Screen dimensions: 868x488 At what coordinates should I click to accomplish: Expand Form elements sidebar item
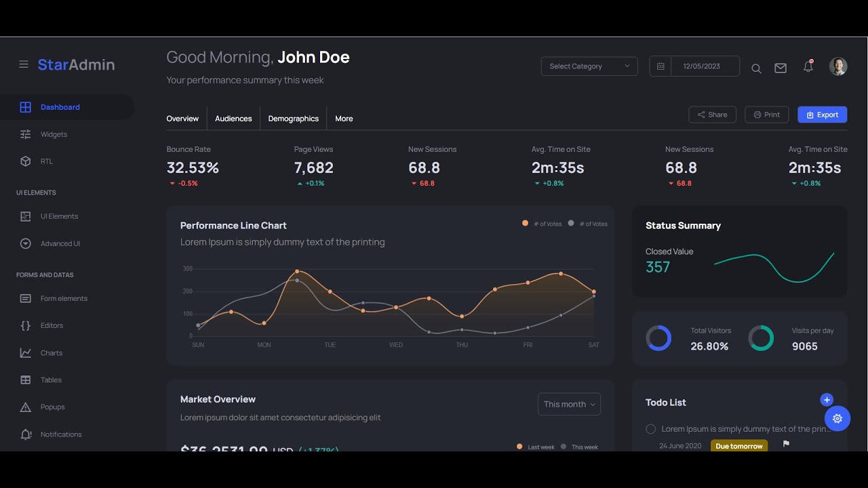click(x=66, y=298)
